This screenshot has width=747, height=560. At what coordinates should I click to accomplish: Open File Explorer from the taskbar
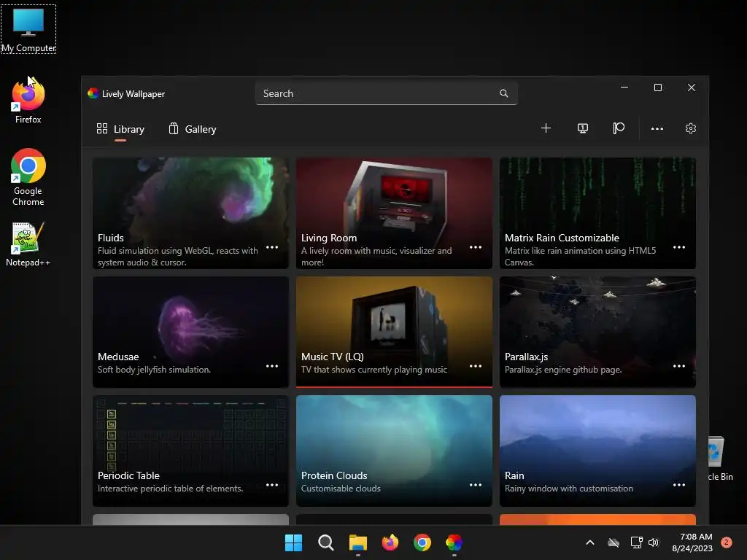(x=357, y=542)
